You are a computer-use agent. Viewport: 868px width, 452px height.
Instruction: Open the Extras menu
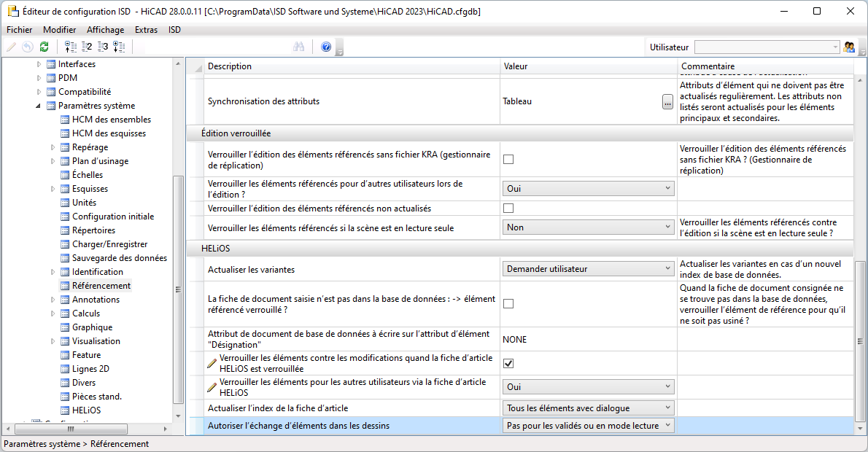point(146,30)
